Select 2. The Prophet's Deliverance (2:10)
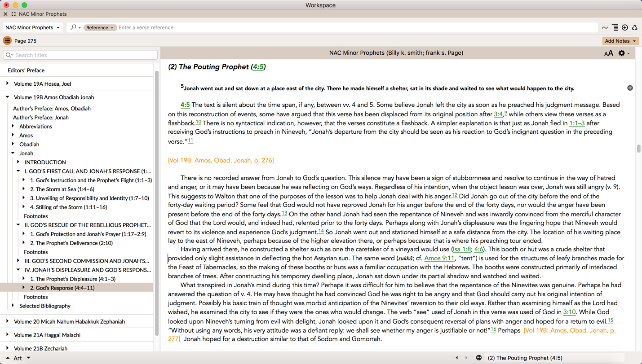Viewport: 642px width, 364px height. coord(71,243)
